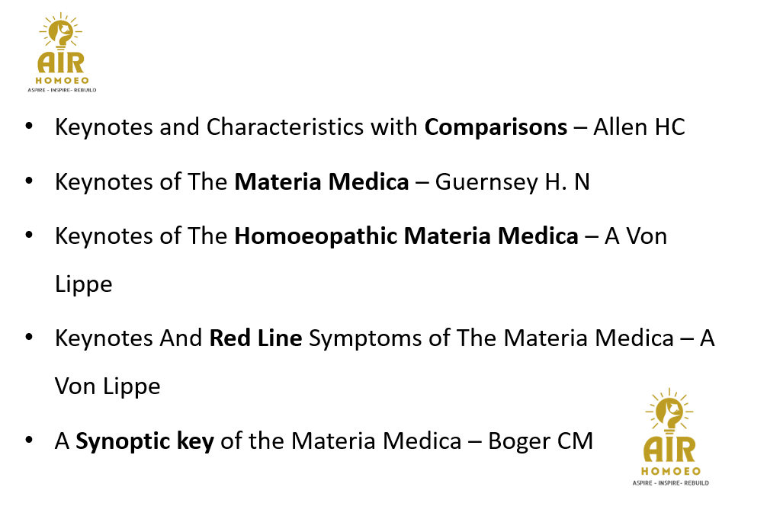Click the HOMOEO text in the top-left logo
The height and width of the screenshot is (532, 767).
coord(62,79)
